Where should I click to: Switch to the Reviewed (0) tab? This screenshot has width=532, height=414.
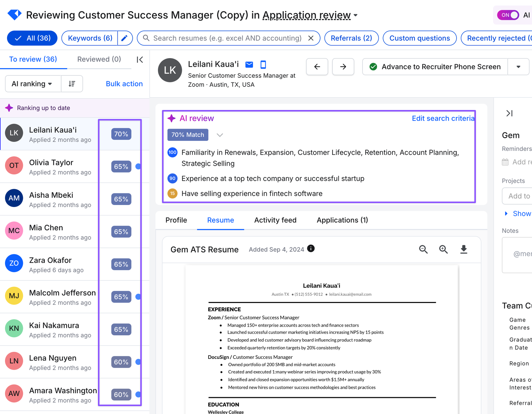[x=99, y=59]
